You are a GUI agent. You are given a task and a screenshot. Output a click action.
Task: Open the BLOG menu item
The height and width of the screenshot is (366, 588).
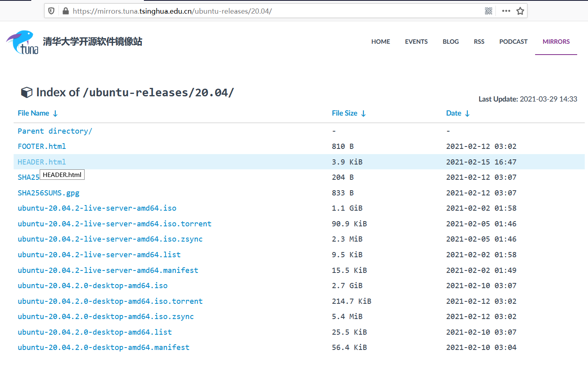pyautogui.click(x=451, y=42)
